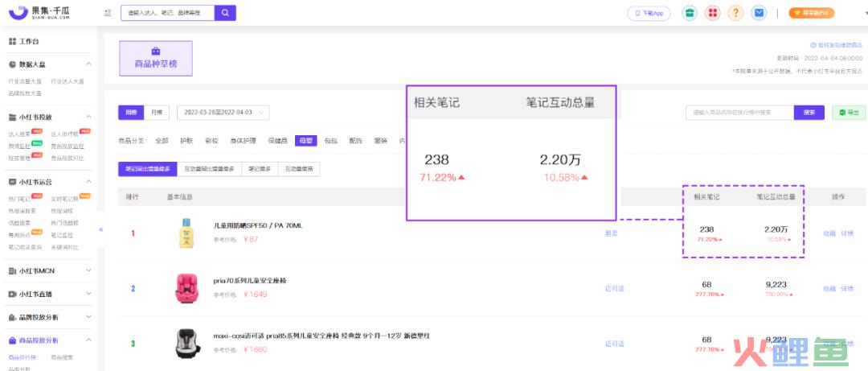Image resolution: width=868 pixels, height=371 pixels.
Task: Open 笔记监控 in sidebar
Action: [61, 235]
